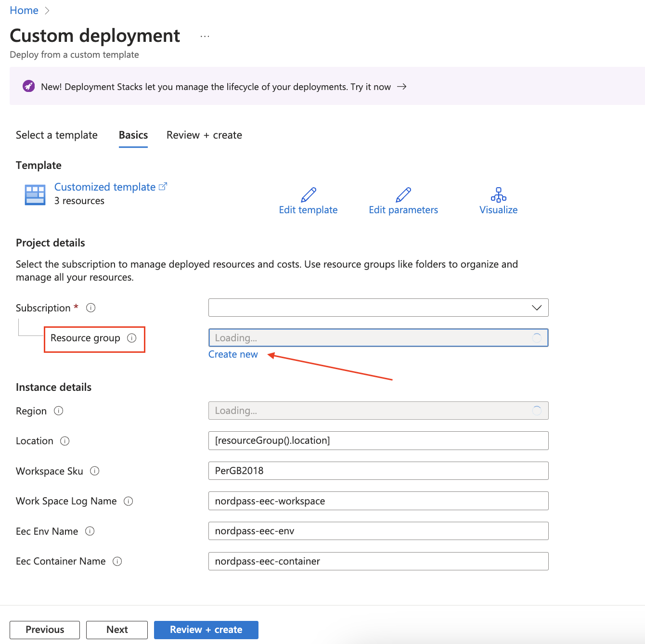The image size is (645, 644).
Task: Switch to Select a template tab
Action: pyautogui.click(x=57, y=135)
